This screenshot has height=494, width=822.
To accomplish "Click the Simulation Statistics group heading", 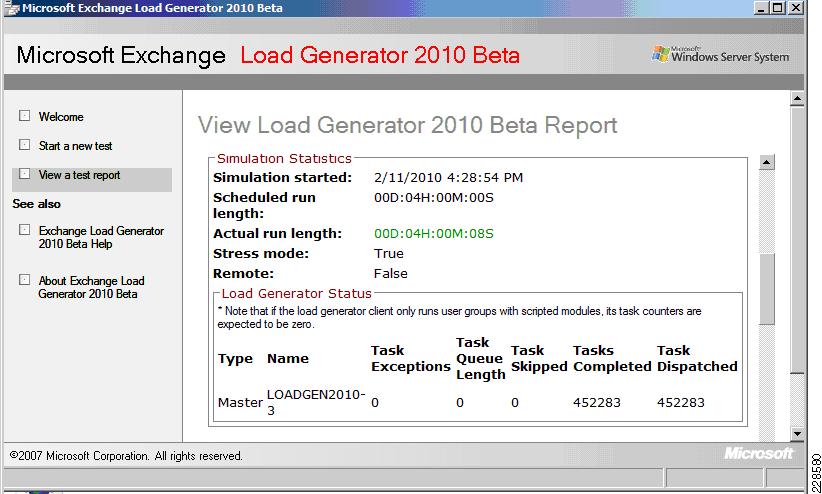I will pyautogui.click(x=284, y=158).
